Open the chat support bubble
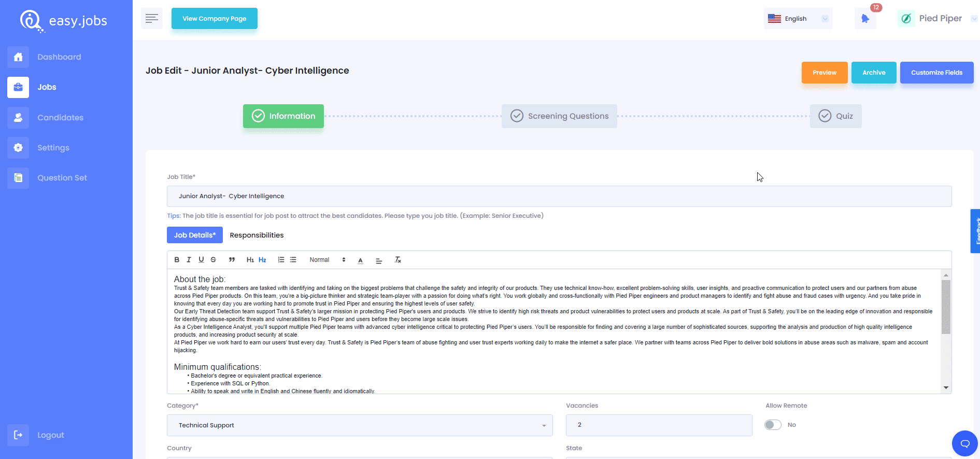This screenshot has height=459, width=980. pyautogui.click(x=965, y=443)
